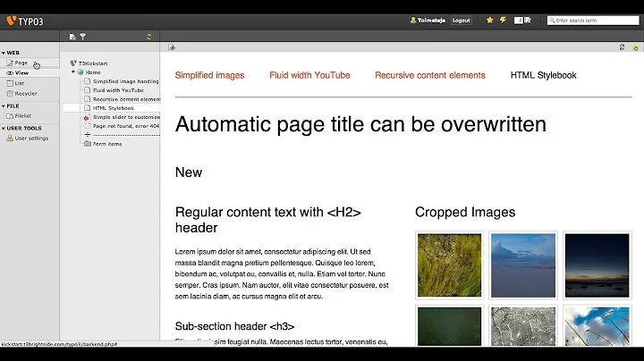Click the separator icon in page tree
644x361 pixels.
88,135
